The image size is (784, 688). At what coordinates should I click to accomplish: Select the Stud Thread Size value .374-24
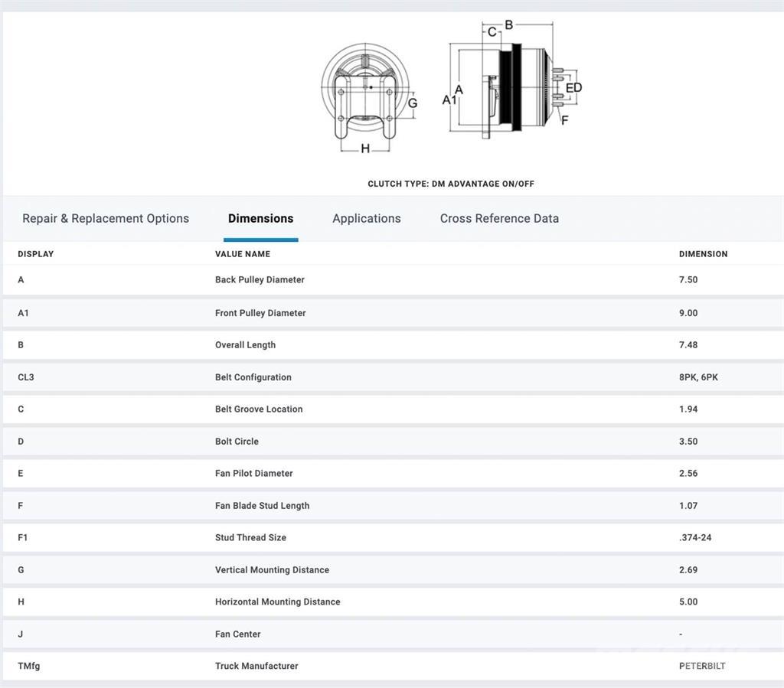click(x=694, y=538)
